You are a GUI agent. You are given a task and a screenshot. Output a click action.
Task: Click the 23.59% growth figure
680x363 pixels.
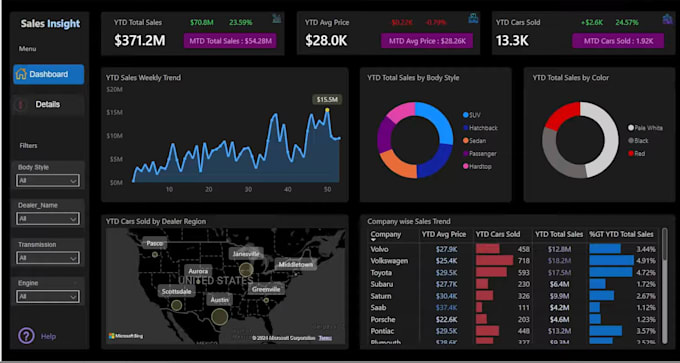click(x=241, y=22)
